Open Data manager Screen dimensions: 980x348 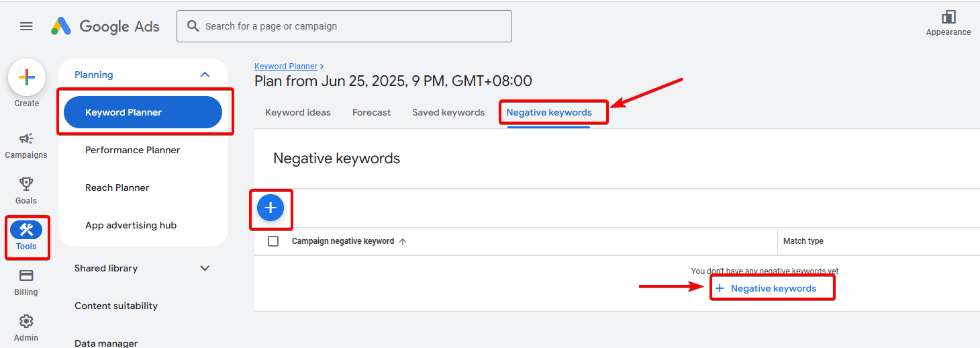[106, 343]
